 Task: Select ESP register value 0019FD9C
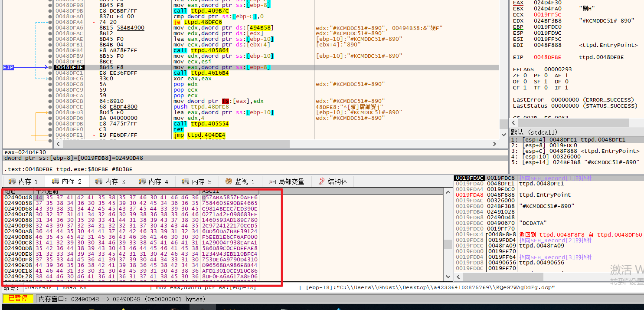(x=548, y=33)
